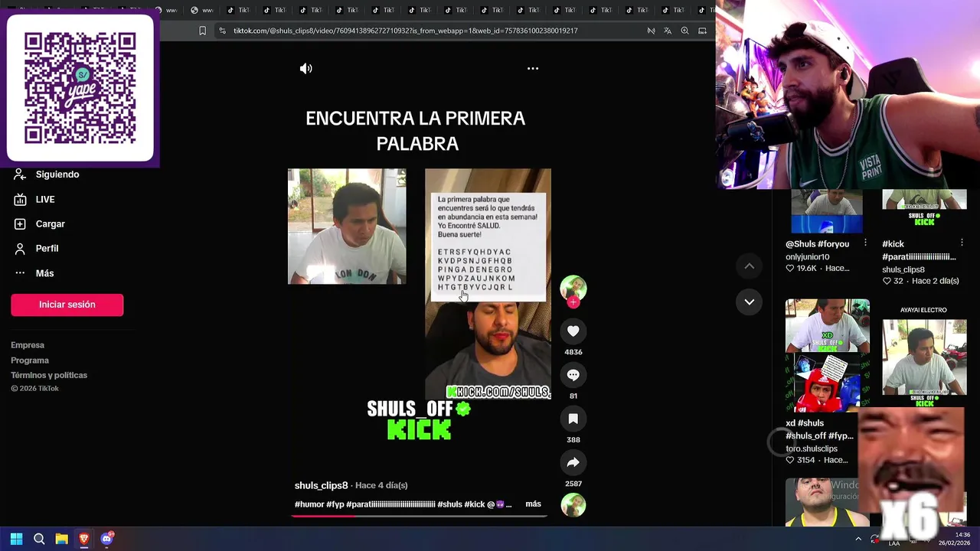Open Programa footer link
The image size is (980, 551).
30,360
